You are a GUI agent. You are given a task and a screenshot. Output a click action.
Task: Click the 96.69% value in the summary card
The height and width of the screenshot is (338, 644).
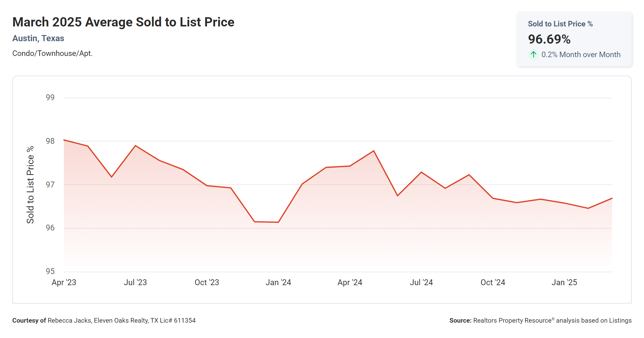[549, 39]
